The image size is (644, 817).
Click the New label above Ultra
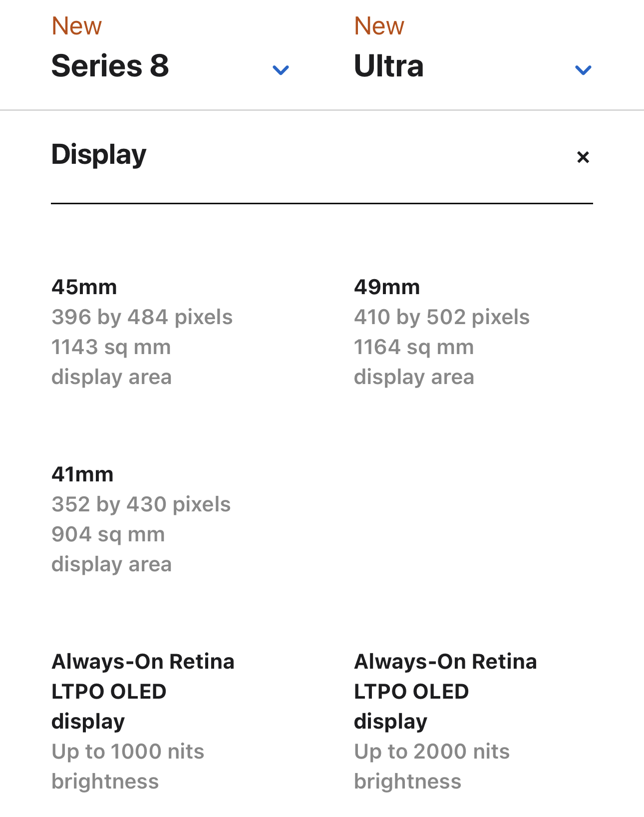pos(379,26)
